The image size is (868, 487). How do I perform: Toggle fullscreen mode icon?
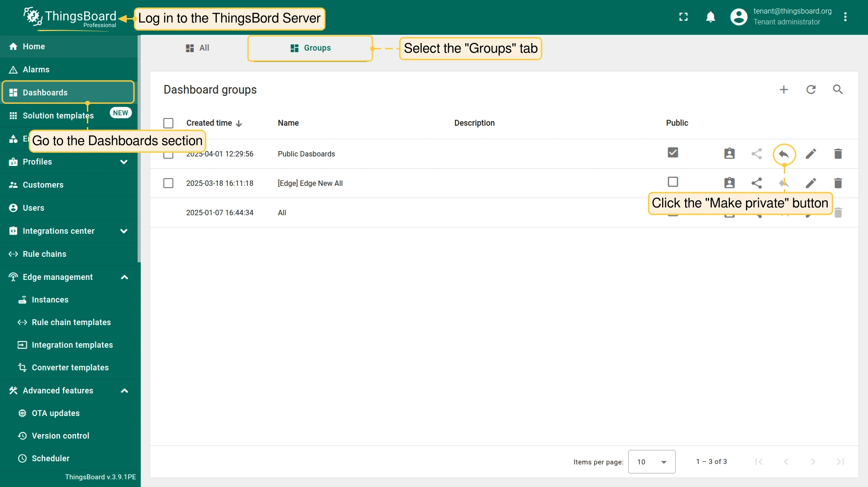pyautogui.click(x=683, y=17)
